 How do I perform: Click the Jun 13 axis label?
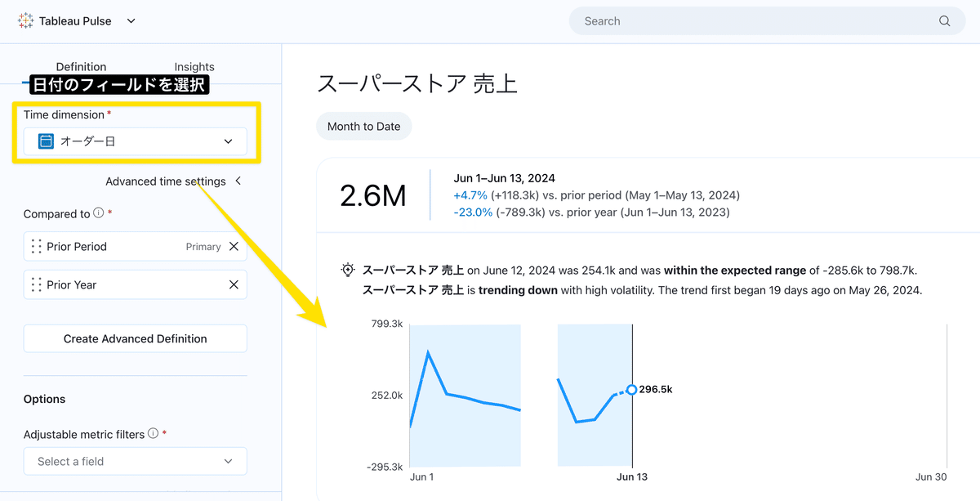pyautogui.click(x=632, y=476)
